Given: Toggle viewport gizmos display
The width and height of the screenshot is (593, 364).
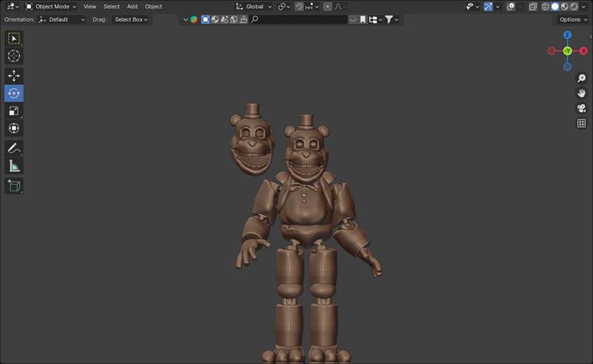Looking at the screenshot, I should pos(488,7).
